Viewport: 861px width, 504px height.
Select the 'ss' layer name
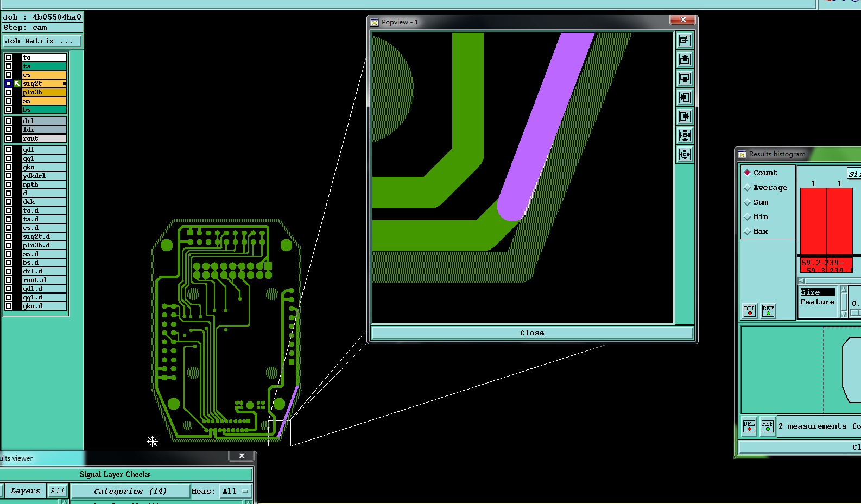44,101
